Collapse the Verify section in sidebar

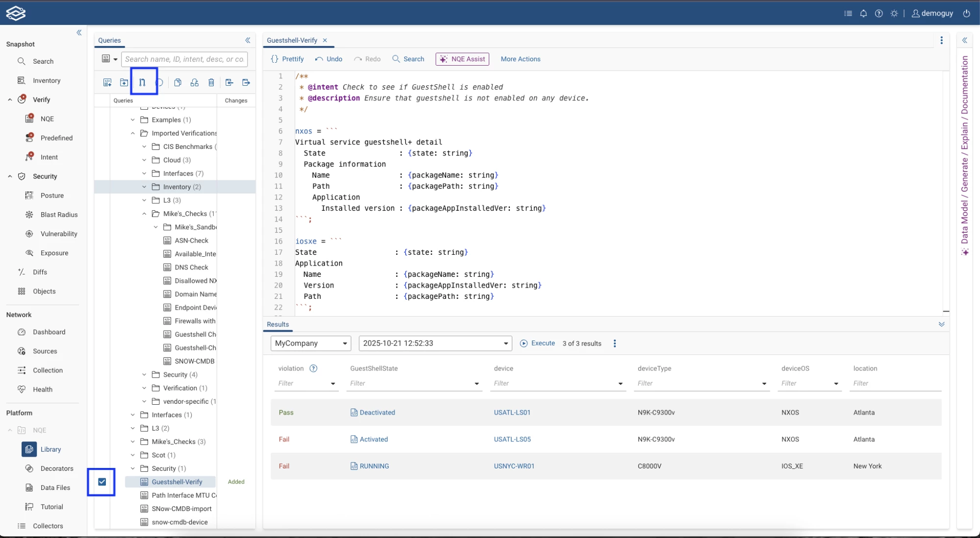tap(10, 99)
